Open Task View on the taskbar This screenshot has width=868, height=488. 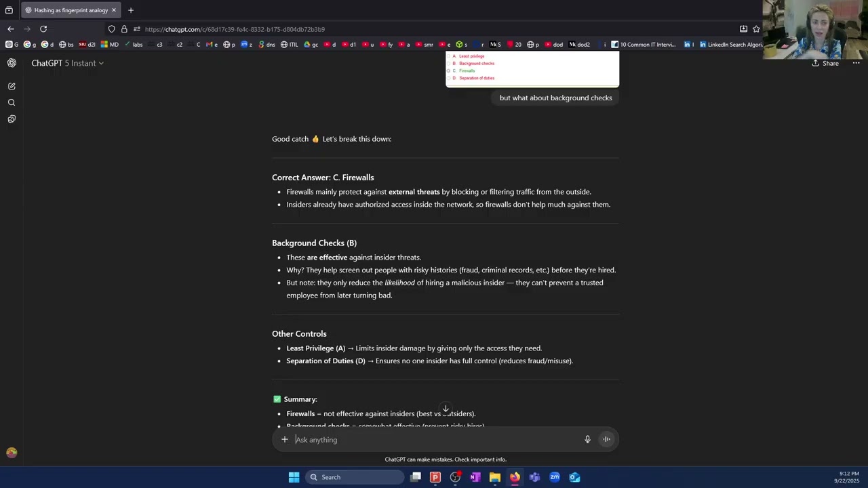click(416, 477)
